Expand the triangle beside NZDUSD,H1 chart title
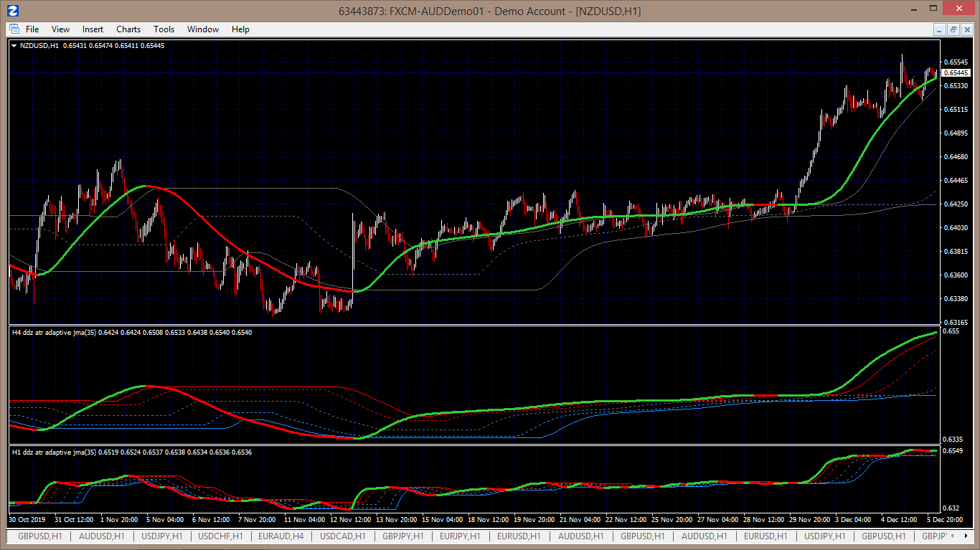980x550 pixels. (x=14, y=45)
